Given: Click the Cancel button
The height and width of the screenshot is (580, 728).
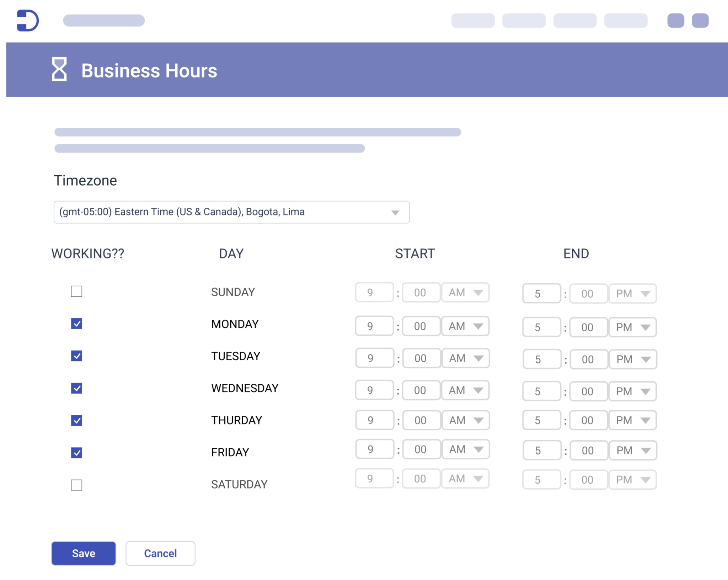Looking at the screenshot, I should 160,553.
